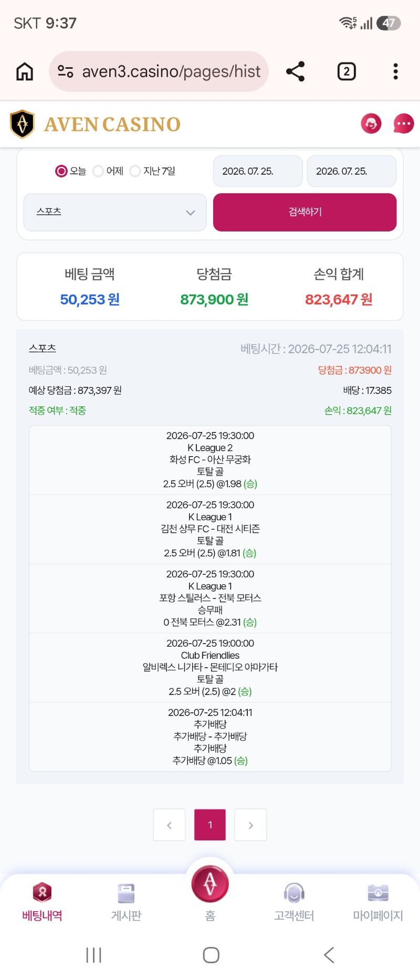
Task: Open the end date picker field
Action: pos(352,171)
